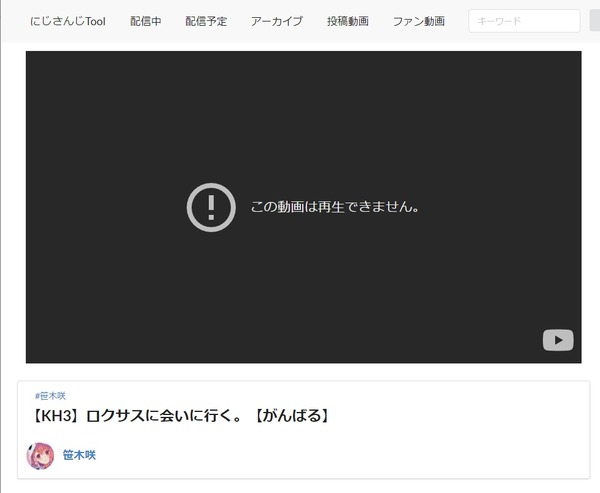Open the にじさんじTool home link
This screenshot has width=600, height=493.
coord(68,21)
